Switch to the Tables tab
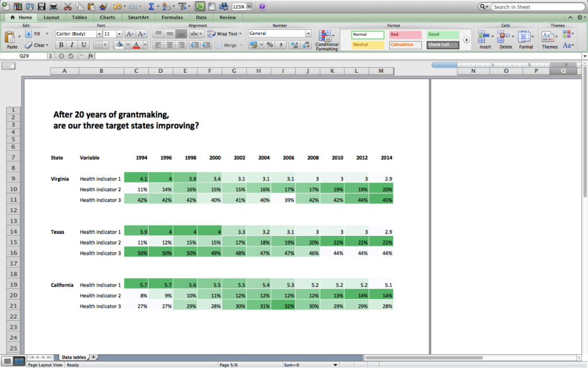This screenshot has width=588, height=368. click(79, 17)
